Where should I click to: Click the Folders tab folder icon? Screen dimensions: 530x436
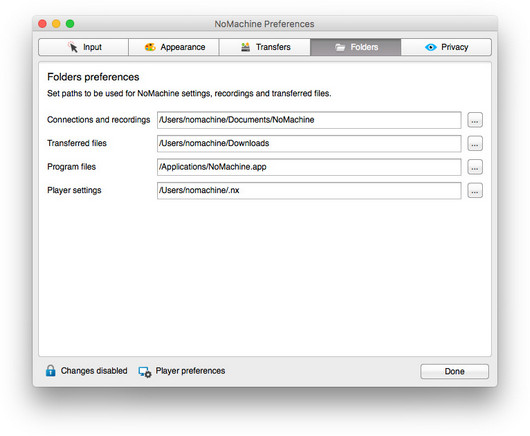coord(340,47)
